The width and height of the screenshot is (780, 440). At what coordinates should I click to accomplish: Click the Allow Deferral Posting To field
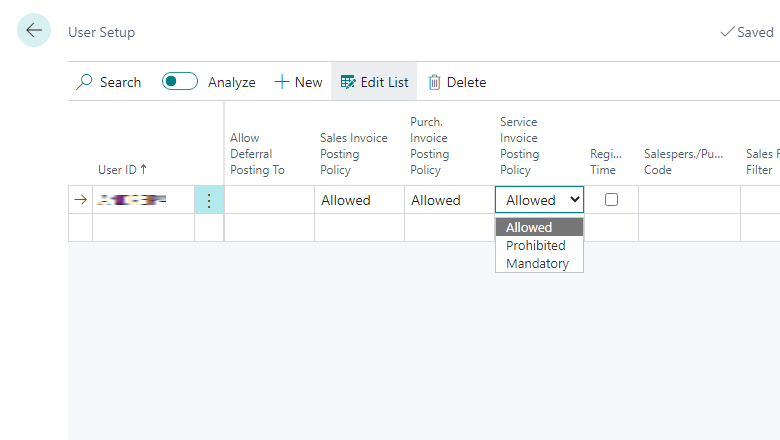point(269,200)
